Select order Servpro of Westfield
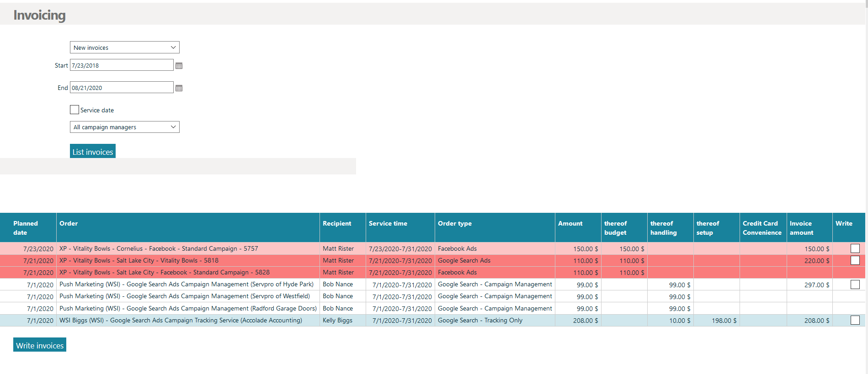Screen dimensions: 868x374 (x=185, y=296)
